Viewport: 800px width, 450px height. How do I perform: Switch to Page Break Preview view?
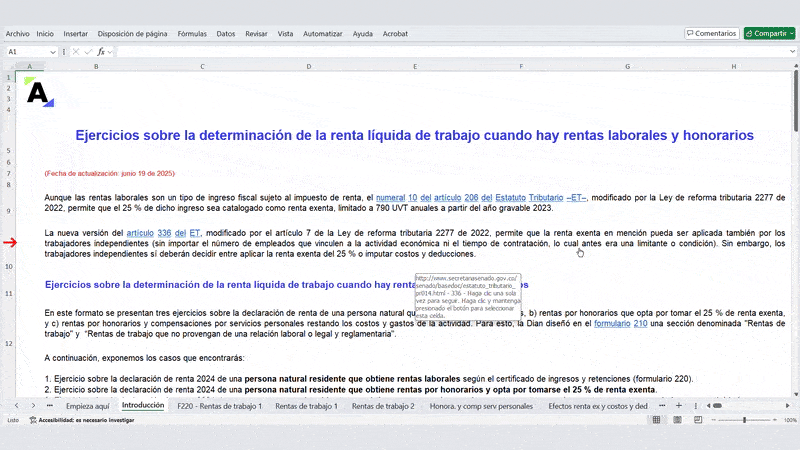point(696,421)
